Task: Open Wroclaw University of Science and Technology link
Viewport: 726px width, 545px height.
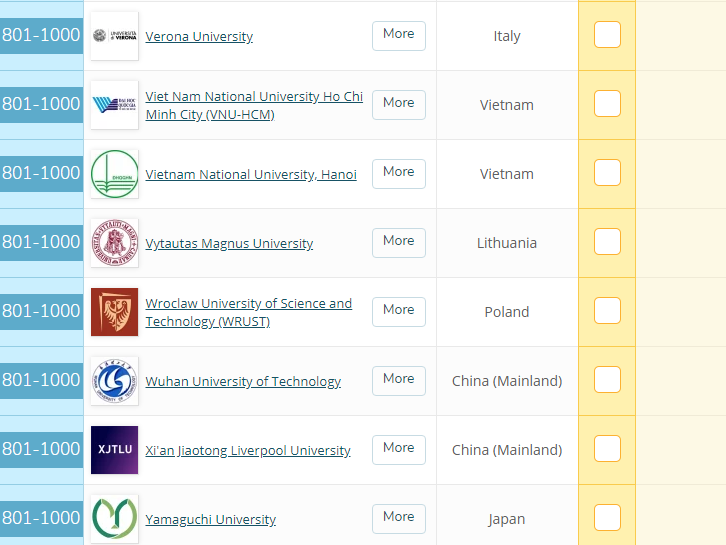Action: coord(248,312)
